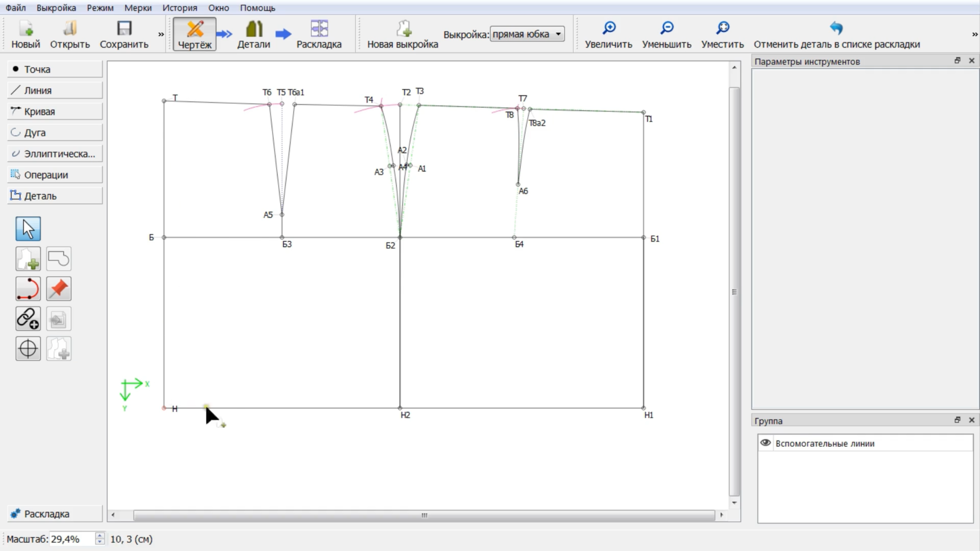Click the chain link insert node tool

click(28, 319)
